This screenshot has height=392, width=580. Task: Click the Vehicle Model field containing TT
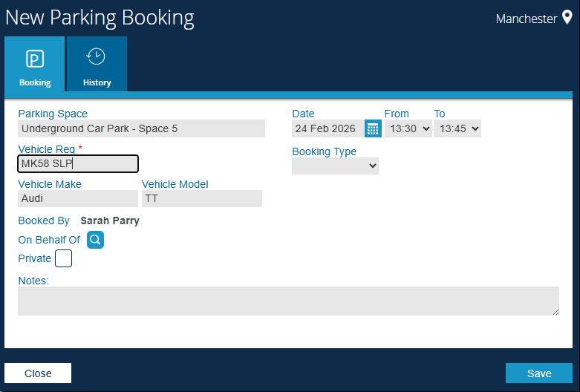201,198
